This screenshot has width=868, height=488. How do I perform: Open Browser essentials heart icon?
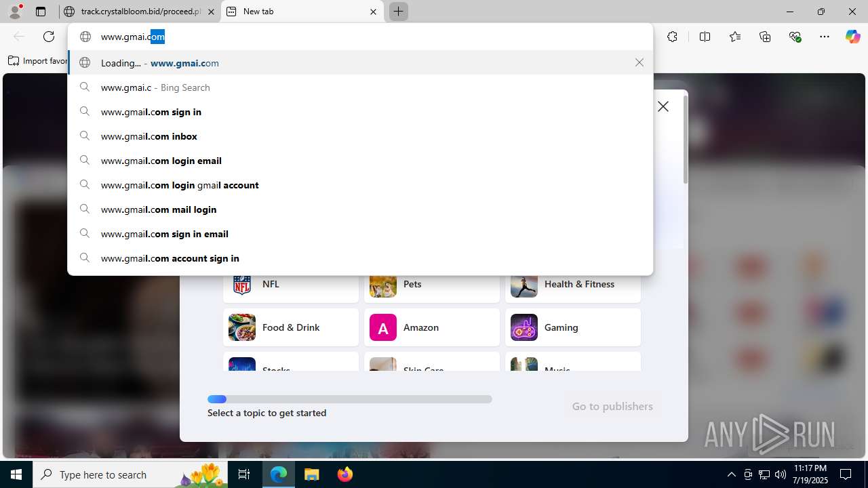point(795,37)
